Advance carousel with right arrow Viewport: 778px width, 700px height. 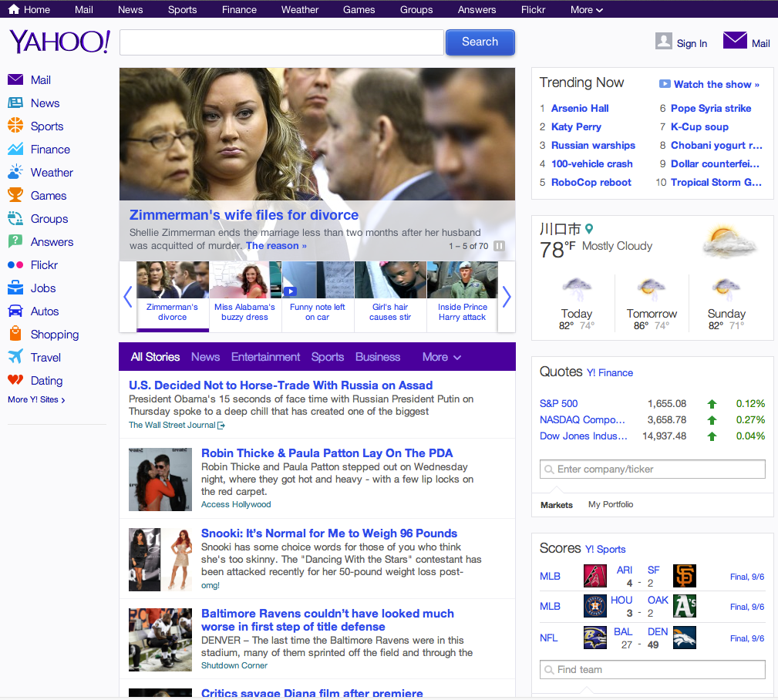[x=507, y=297]
